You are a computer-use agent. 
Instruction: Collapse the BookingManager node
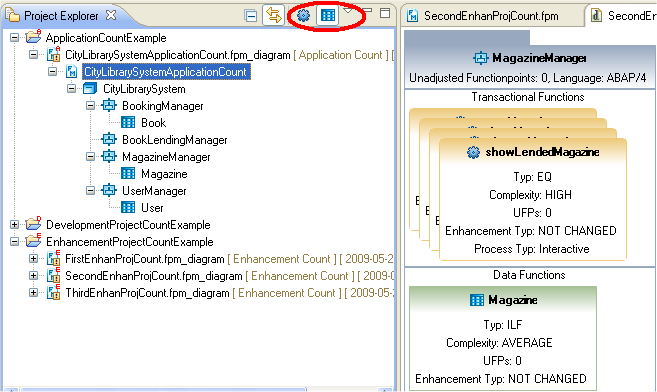click(91, 106)
